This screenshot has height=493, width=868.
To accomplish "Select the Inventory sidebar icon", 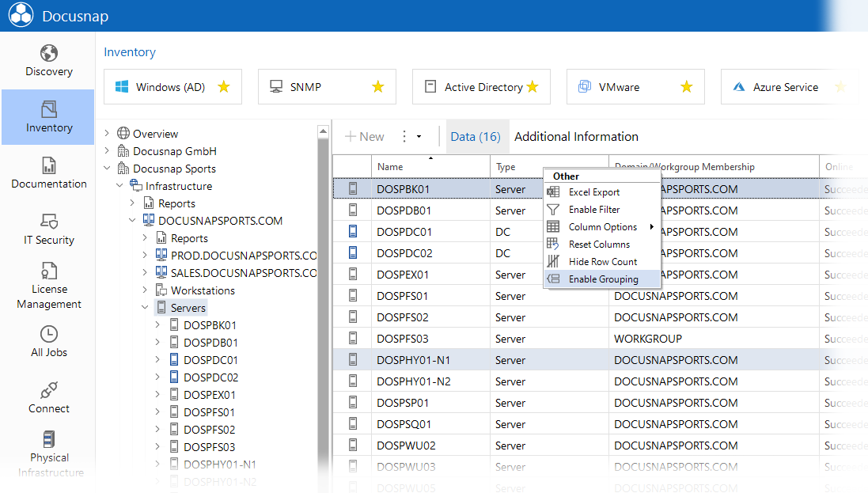I will pyautogui.click(x=49, y=109).
